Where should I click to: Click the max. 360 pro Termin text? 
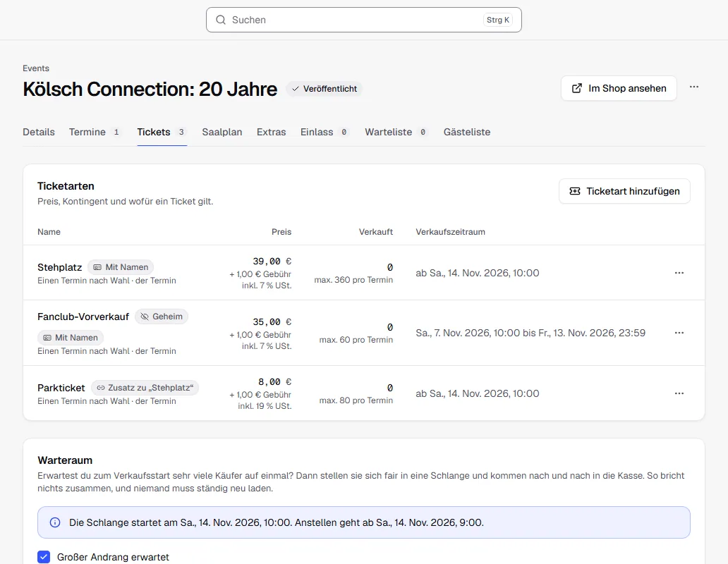pyautogui.click(x=353, y=280)
